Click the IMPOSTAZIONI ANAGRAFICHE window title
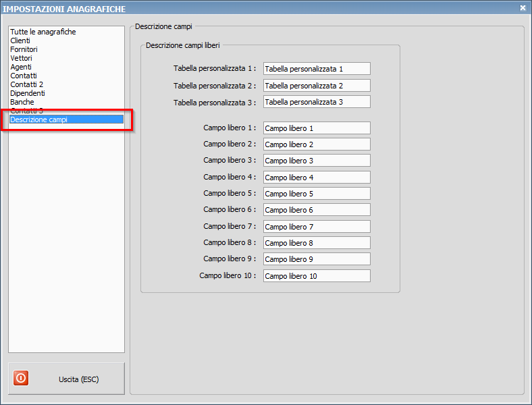Image resolution: width=532 pixels, height=405 pixels. click(64, 9)
